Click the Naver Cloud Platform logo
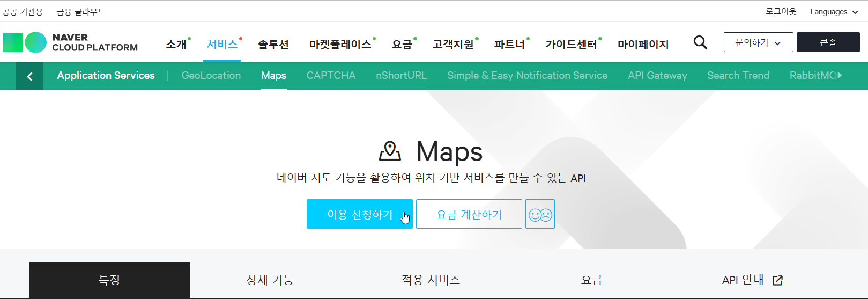The height and width of the screenshot is (299, 868). [70, 42]
